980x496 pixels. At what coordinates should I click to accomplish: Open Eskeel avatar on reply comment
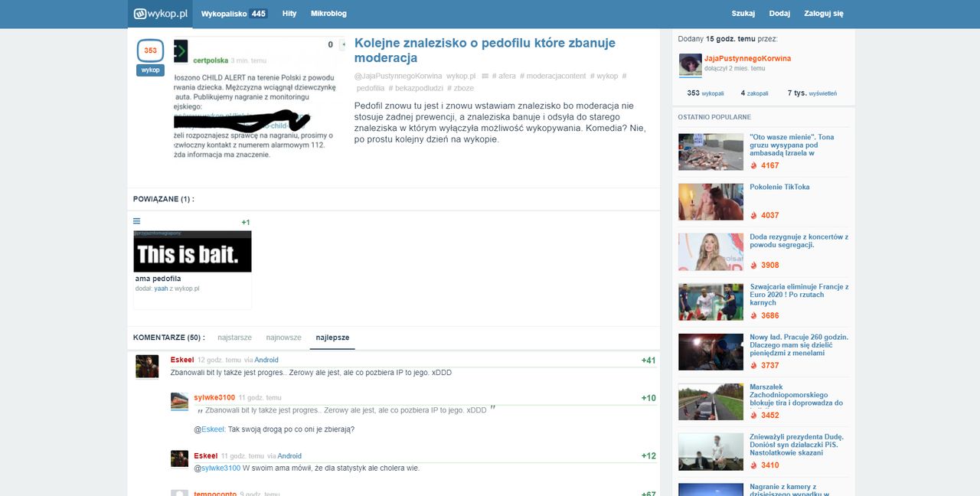(x=179, y=458)
